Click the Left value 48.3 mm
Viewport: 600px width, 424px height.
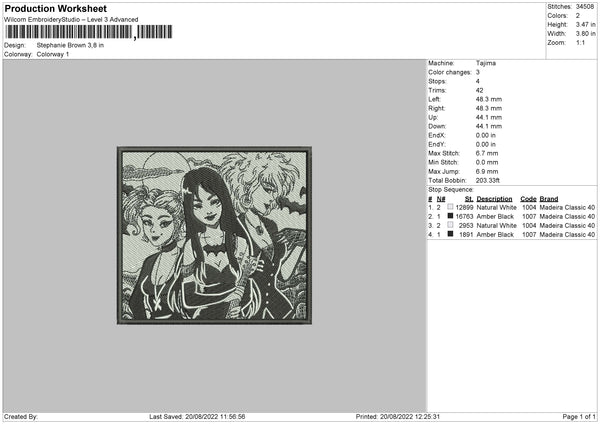click(x=489, y=99)
